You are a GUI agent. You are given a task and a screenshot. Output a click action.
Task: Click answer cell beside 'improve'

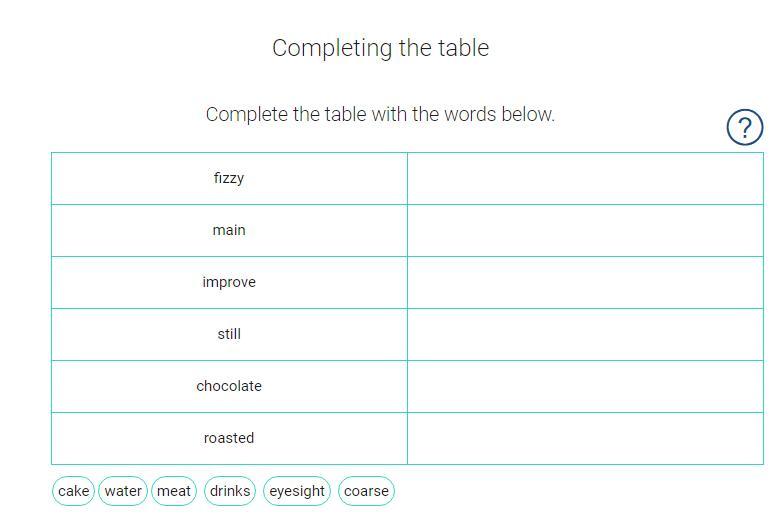click(x=585, y=282)
